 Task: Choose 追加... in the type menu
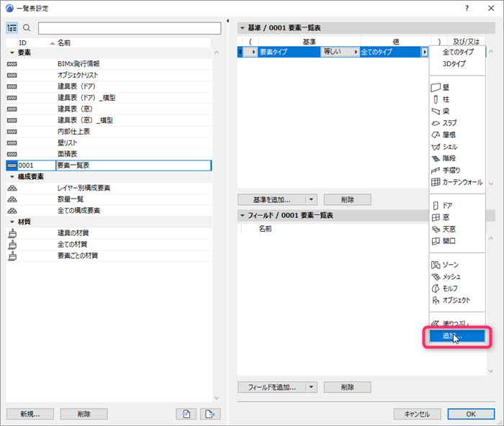[x=457, y=336]
